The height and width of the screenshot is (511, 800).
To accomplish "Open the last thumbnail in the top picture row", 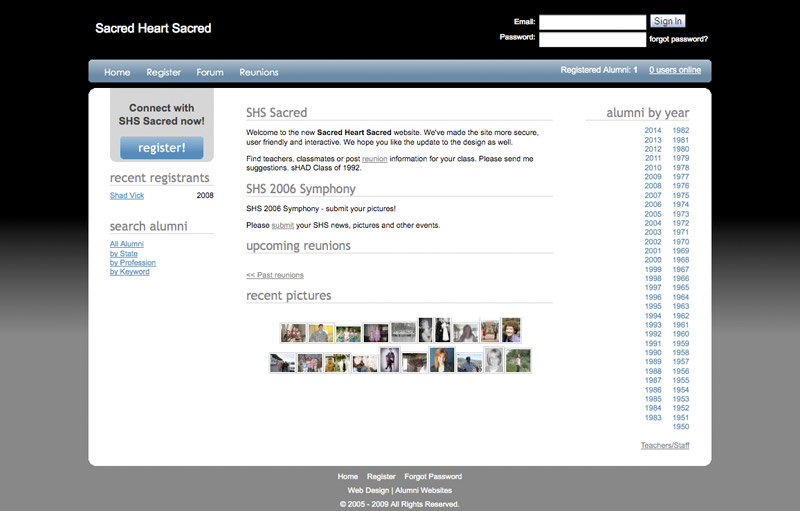I will coord(511,331).
